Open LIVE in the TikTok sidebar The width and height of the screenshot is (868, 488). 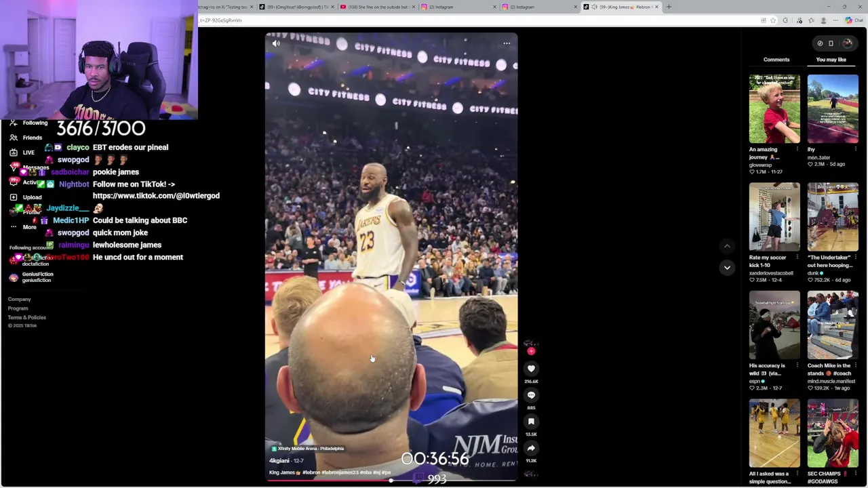coord(22,152)
